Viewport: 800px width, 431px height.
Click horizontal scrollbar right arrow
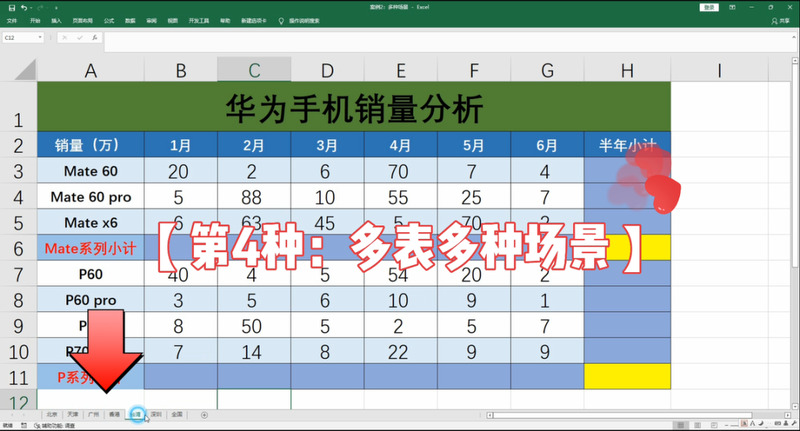coord(787,415)
